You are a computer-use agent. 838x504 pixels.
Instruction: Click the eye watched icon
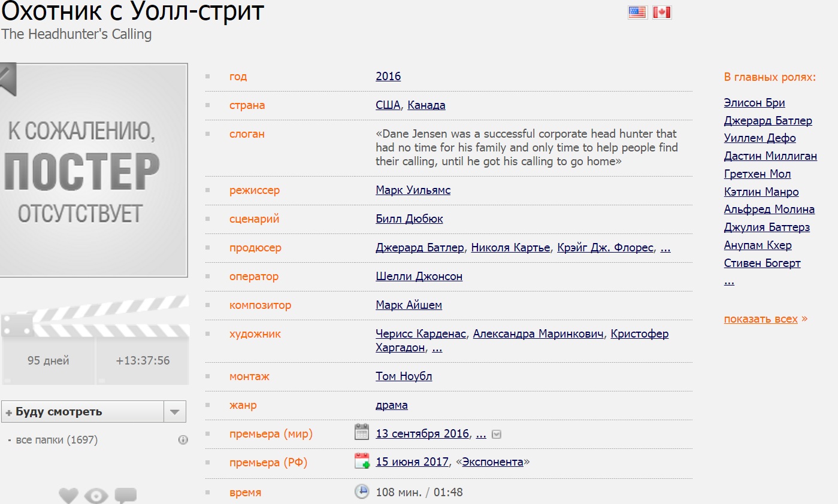(x=96, y=496)
